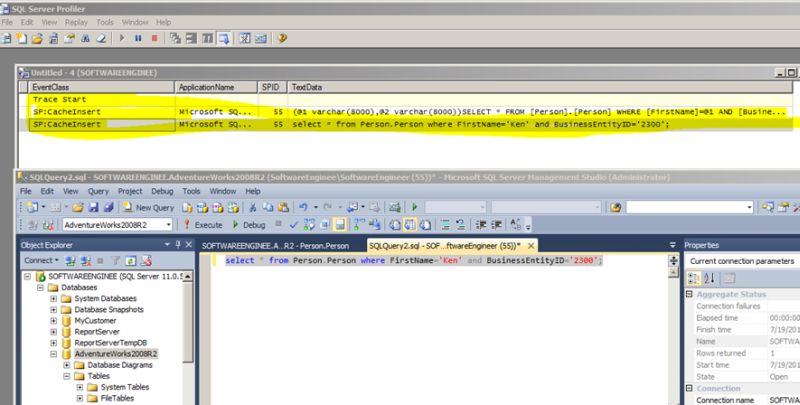This screenshot has width=800, height=405.
Task: Close the Object Explorer panel
Action: (188, 245)
